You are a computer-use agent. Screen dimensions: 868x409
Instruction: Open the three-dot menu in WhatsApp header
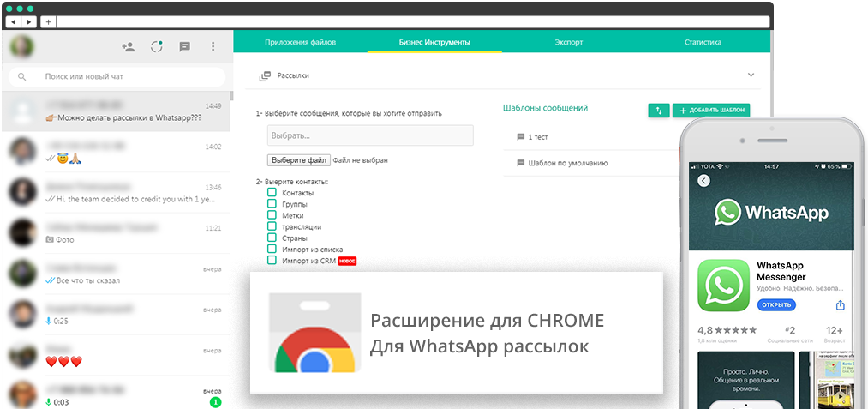pos(213,46)
